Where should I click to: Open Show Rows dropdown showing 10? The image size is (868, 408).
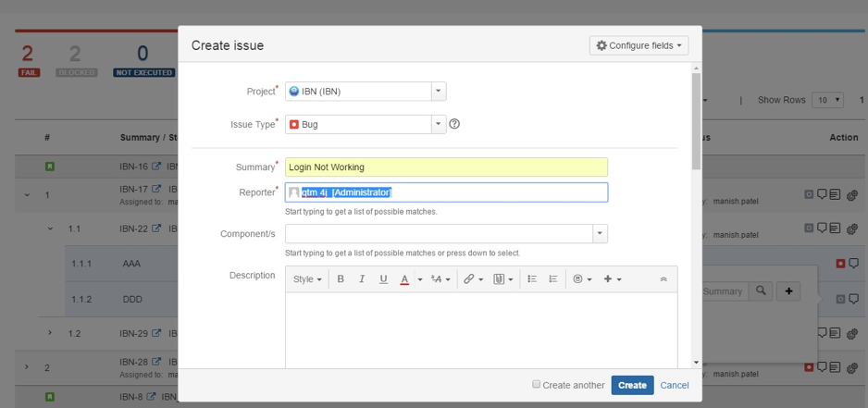pos(827,100)
